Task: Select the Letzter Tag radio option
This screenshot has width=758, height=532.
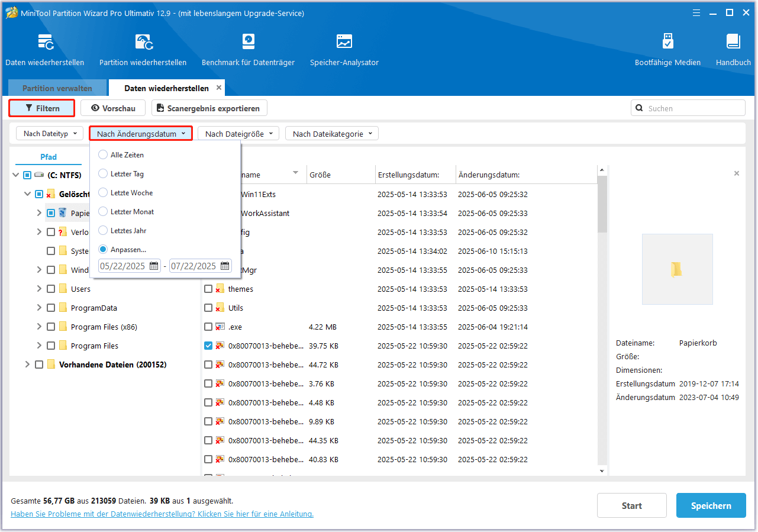Action: (103, 174)
